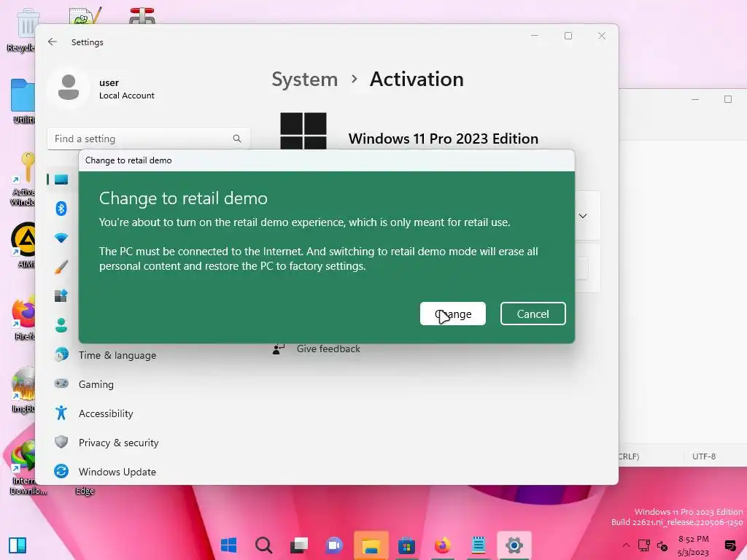Open the Accounts person sidebar icon
747x560 pixels.
[x=61, y=325]
